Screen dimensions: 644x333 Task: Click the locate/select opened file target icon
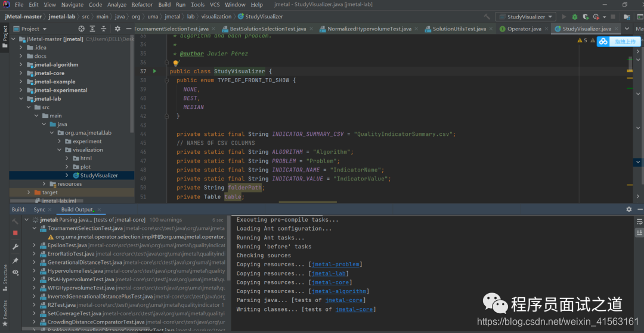pyautogui.click(x=81, y=29)
